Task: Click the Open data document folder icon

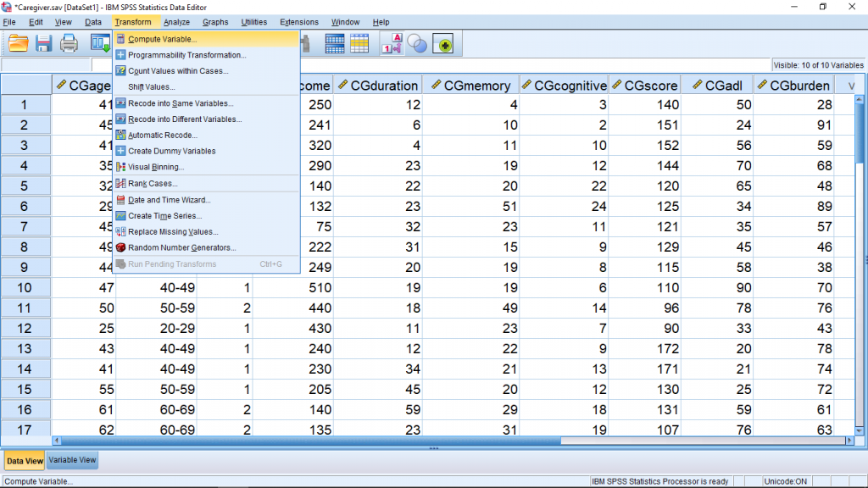Action: point(18,43)
